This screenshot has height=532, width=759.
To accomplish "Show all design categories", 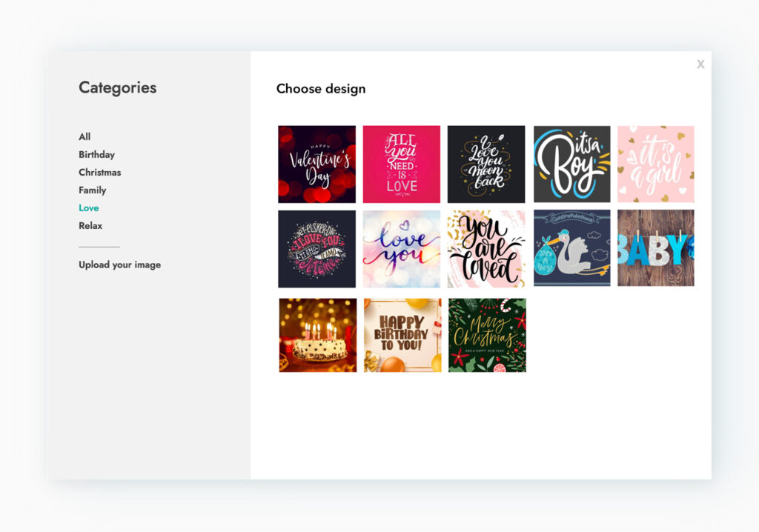I will click(84, 136).
